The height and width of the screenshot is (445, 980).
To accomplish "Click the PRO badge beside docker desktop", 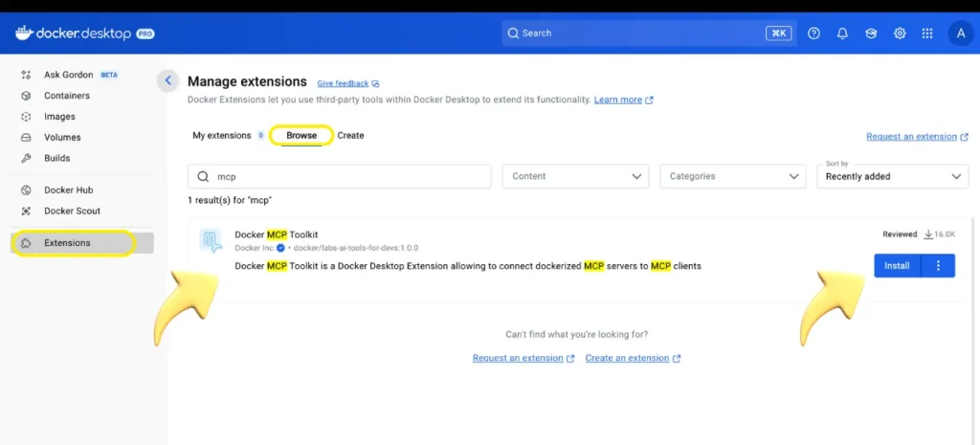I will (145, 33).
